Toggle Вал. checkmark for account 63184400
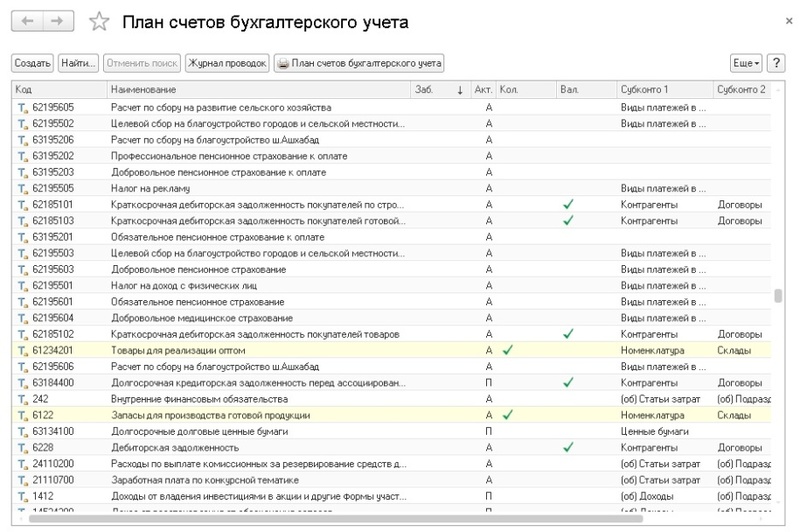 coord(568,382)
